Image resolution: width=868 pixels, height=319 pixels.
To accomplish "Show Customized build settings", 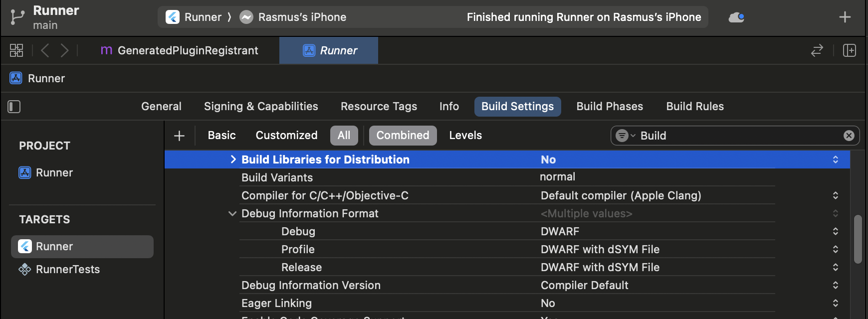I will 286,136.
